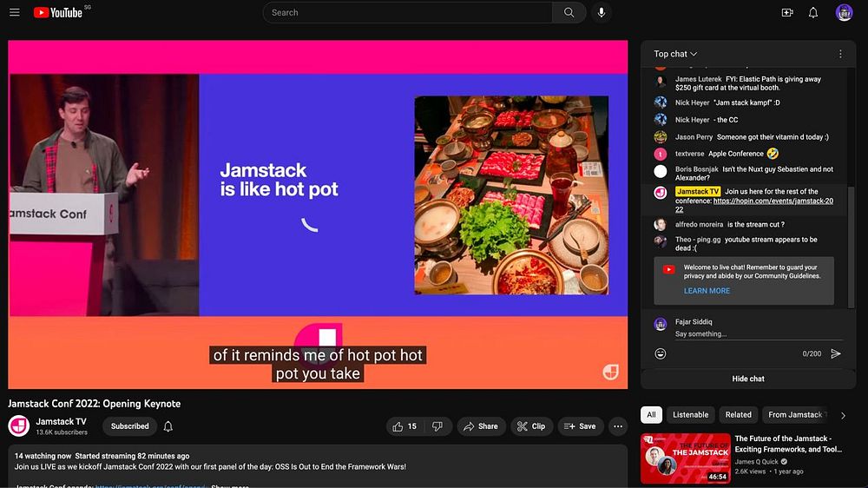The image size is (868, 488).
Task: Send the chat message arrow
Action: (836, 353)
